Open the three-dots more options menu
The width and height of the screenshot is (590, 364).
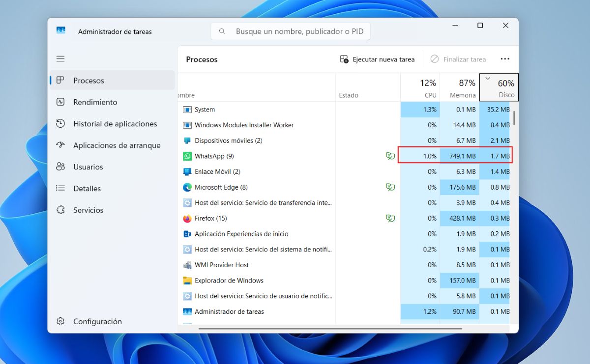coord(505,59)
